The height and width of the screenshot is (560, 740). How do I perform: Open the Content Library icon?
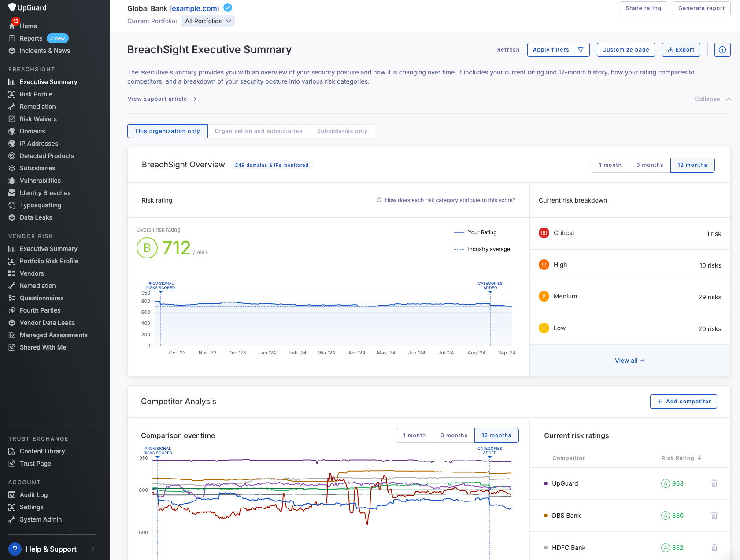[12, 451]
